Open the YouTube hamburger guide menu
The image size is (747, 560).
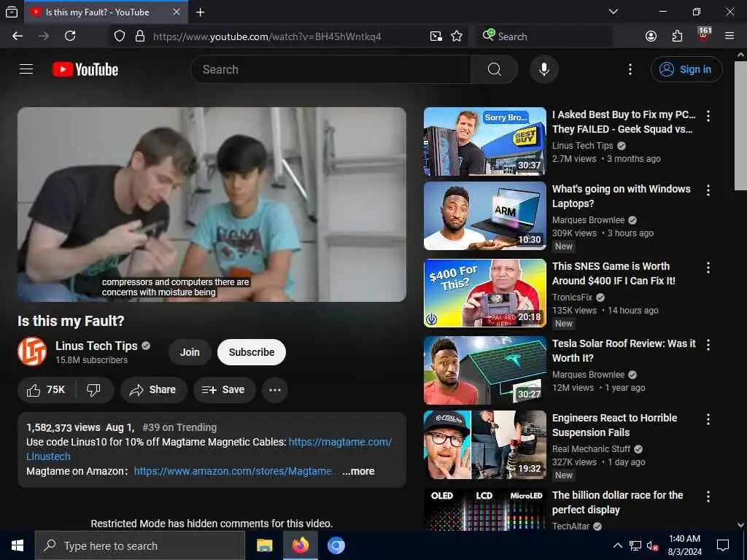pos(26,69)
